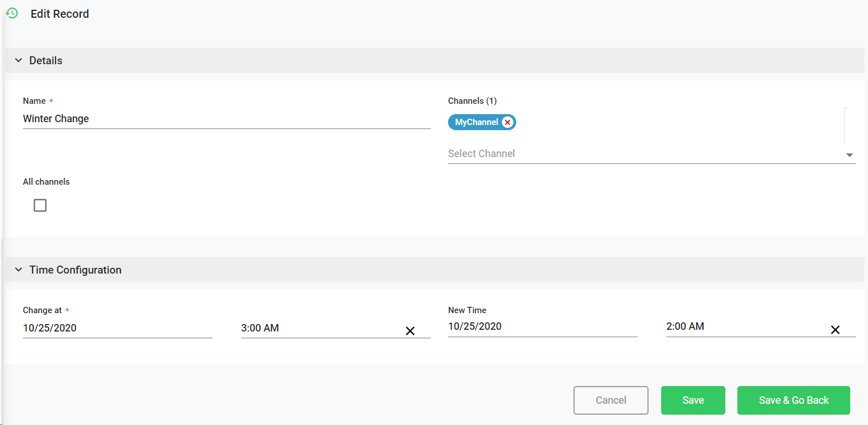Viewport: 868px width, 425px height.
Task: Click the Change at time field 3:00 AM
Action: click(321, 328)
